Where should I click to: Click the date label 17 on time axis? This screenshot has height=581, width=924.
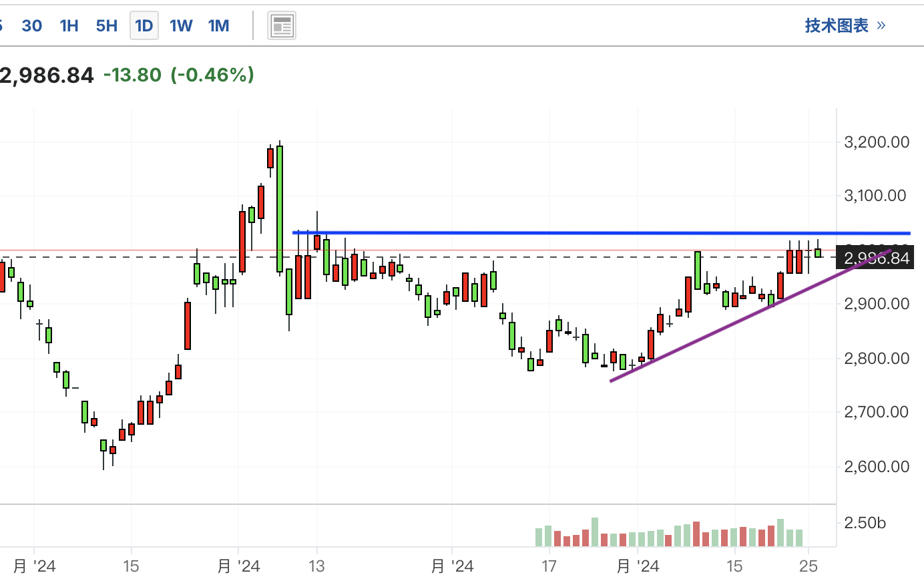(x=549, y=566)
